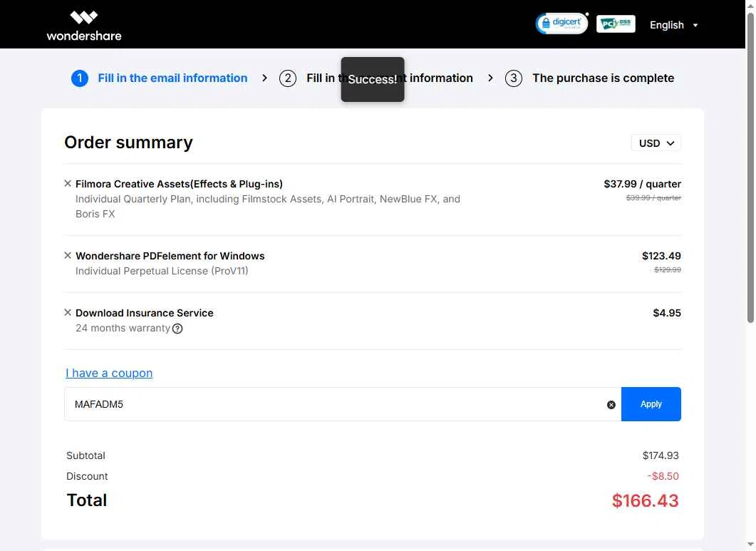Open the English language dropdown
Screen dimensions: 756x551
coord(673,25)
